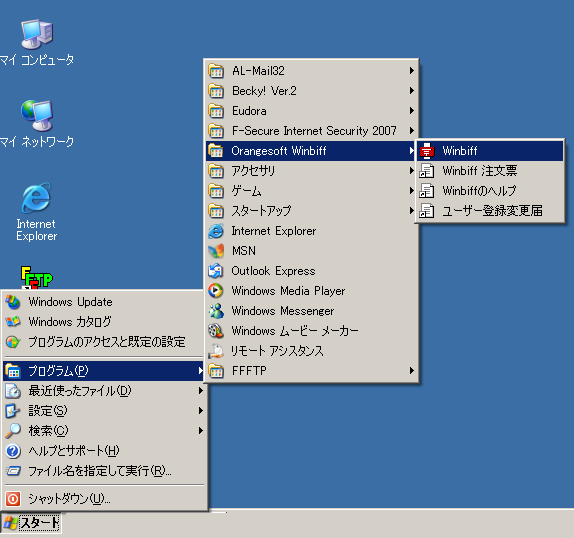
Task: Open the Winbiff 注文票 menu entry
Action: click(490, 171)
